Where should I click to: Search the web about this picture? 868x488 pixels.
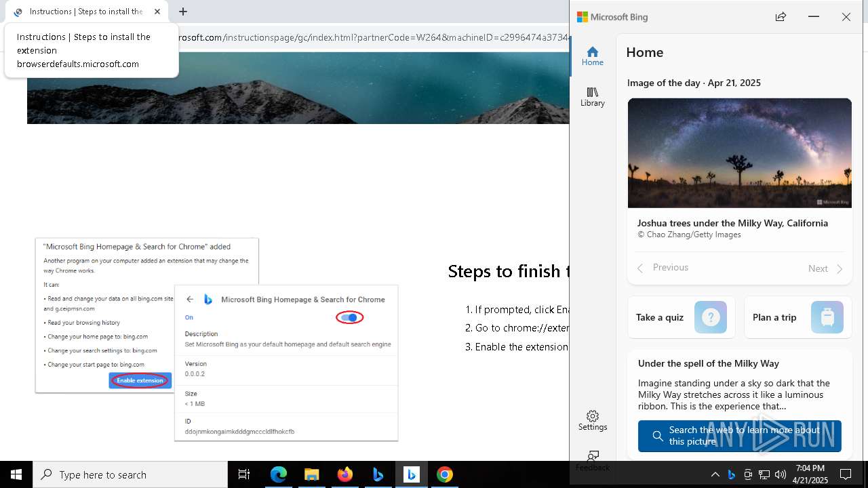tap(740, 436)
